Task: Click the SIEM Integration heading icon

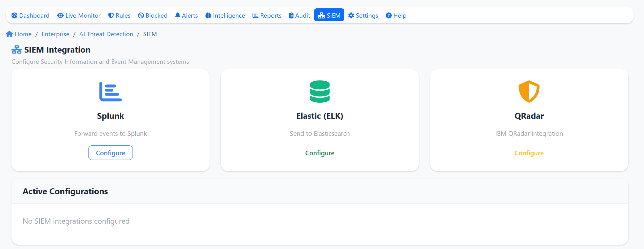Action: (x=17, y=49)
